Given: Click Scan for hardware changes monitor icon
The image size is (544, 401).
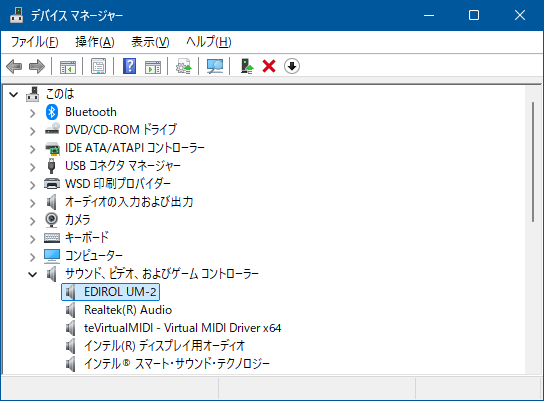Looking at the screenshot, I should [x=214, y=66].
